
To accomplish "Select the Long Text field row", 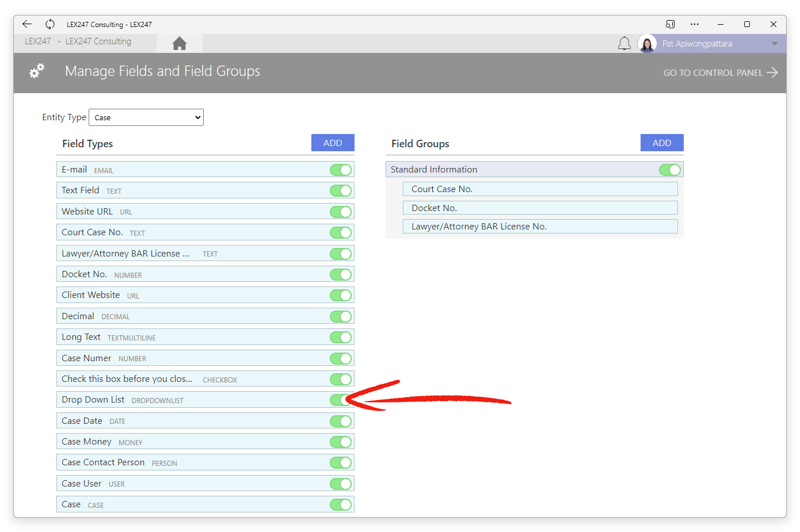I will pos(190,337).
